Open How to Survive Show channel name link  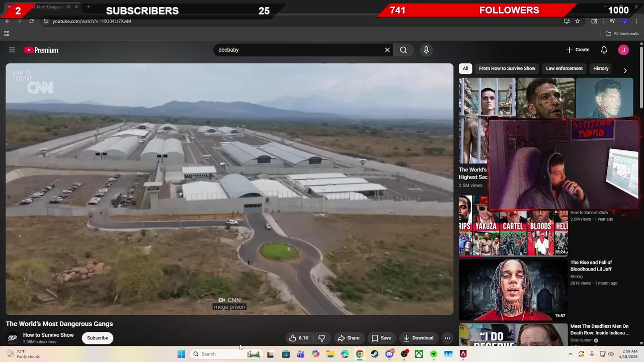(x=48, y=335)
